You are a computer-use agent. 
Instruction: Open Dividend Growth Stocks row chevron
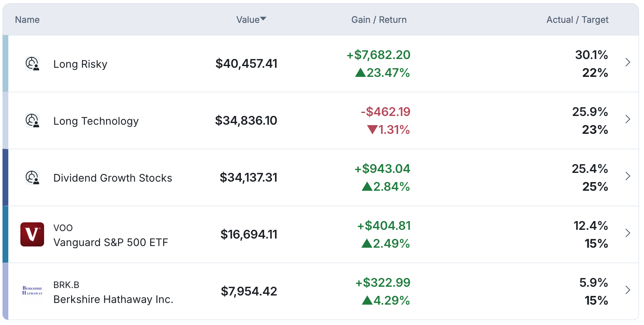[x=628, y=176]
